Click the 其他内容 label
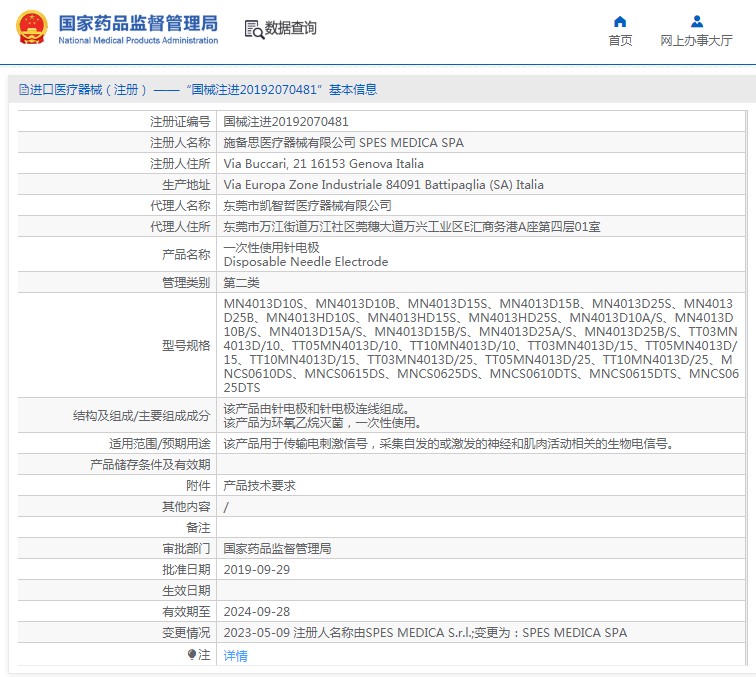Viewport: 756px width, 677px height. pos(186,507)
